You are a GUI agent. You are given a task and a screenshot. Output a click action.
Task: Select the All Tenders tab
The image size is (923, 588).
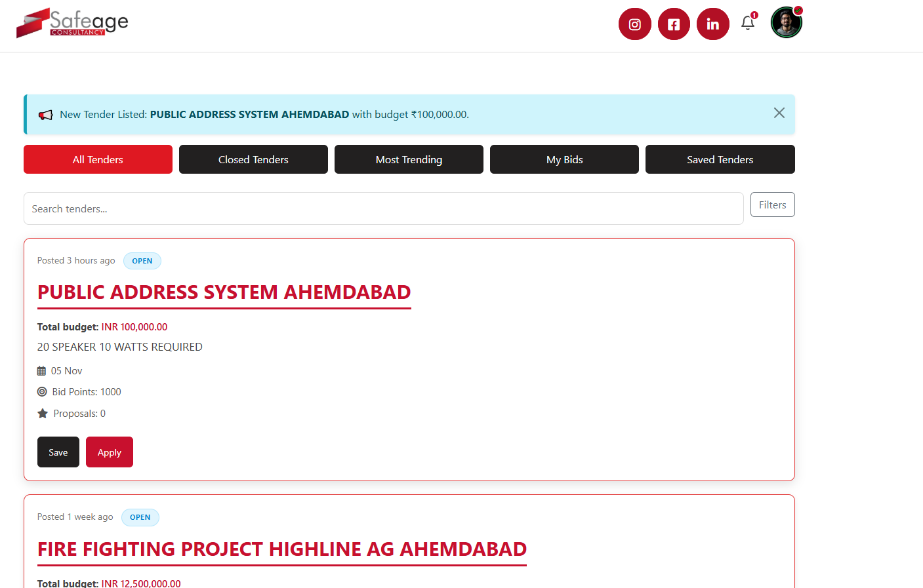(x=98, y=159)
